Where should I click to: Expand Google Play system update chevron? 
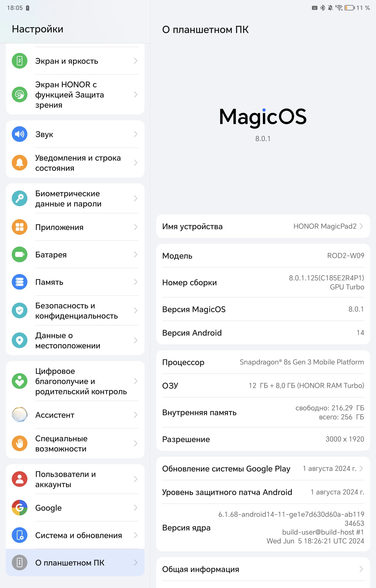[x=361, y=468]
